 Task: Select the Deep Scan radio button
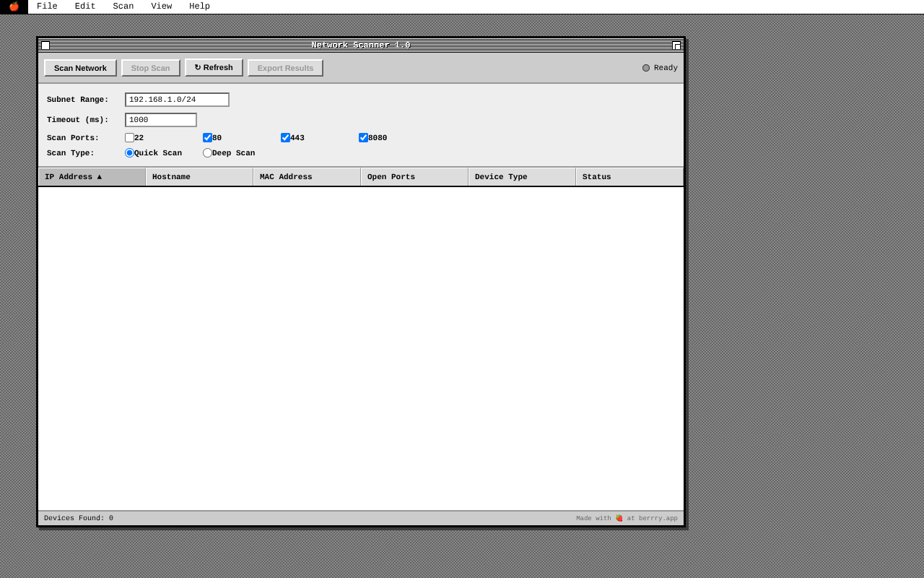pos(207,152)
